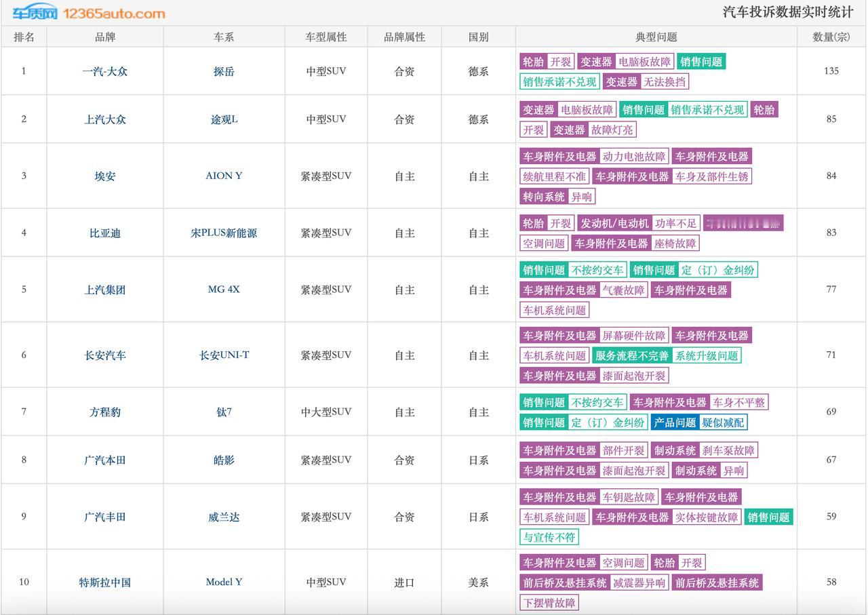This screenshot has width=868, height=615.
Task: Open the AION Y model link
Action: coord(224,176)
